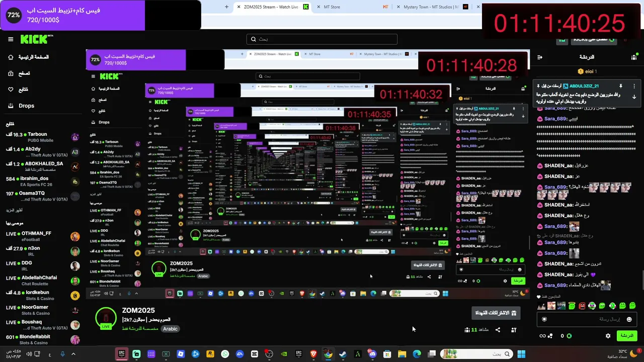Click the الاشتراكات المهداة gifted subs button
The width and height of the screenshot is (644, 362).
click(496, 313)
